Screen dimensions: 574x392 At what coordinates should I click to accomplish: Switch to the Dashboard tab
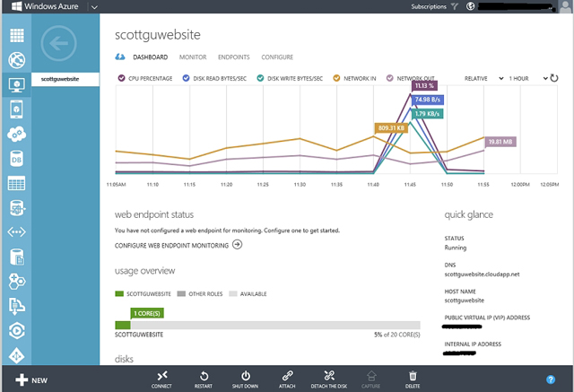(151, 57)
